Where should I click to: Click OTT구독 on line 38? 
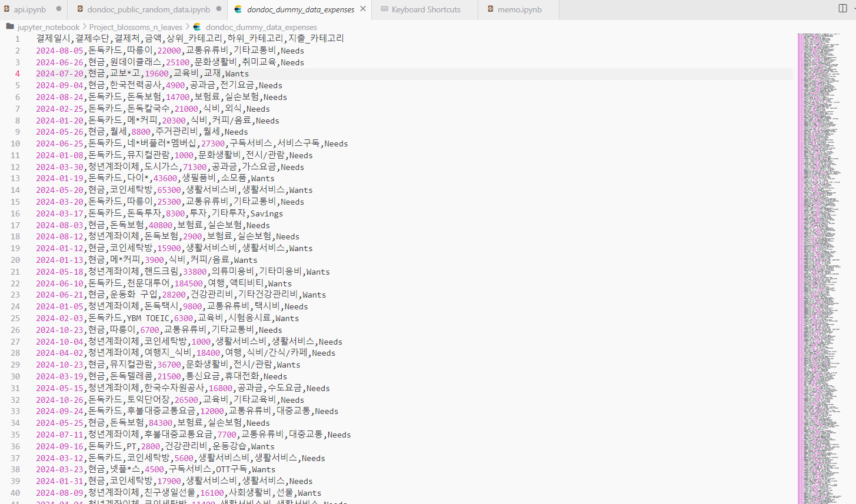click(x=231, y=469)
